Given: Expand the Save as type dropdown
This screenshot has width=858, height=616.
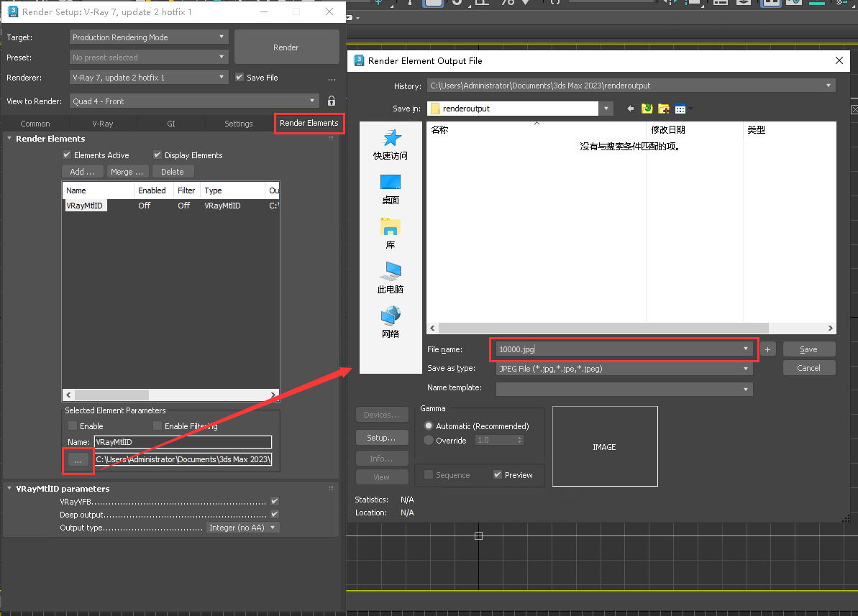Looking at the screenshot, I should coord(624,369).
